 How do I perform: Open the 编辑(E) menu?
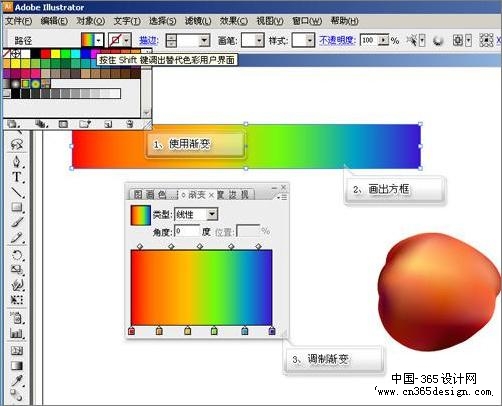(54, 21)
